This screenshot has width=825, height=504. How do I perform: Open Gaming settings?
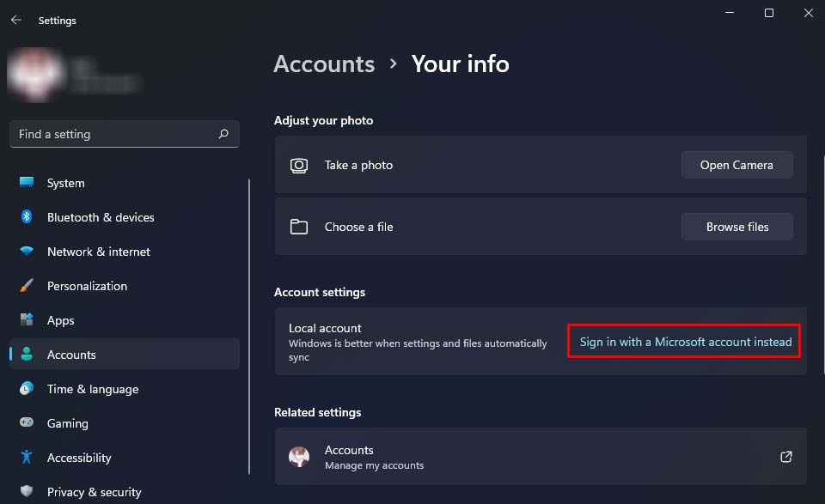click(x=124, y=423)
